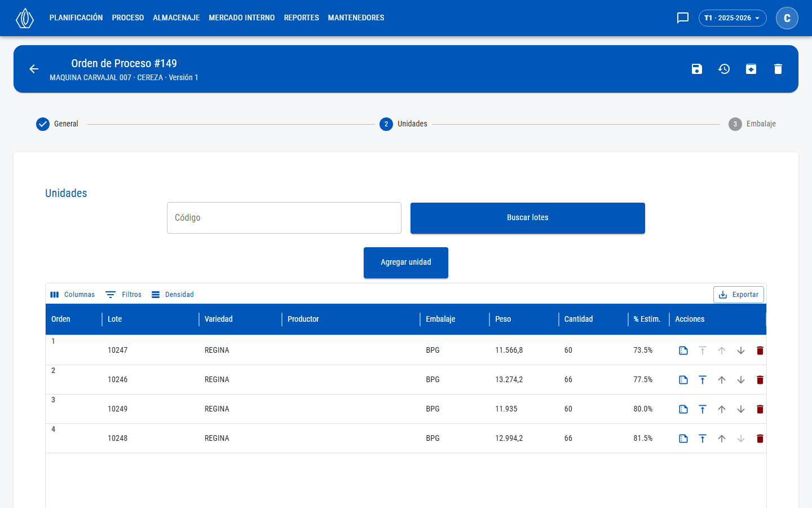Sort by the Lote column header
Image resolution: width=812 pixels, height=508 pixels.
click(115, 319)
